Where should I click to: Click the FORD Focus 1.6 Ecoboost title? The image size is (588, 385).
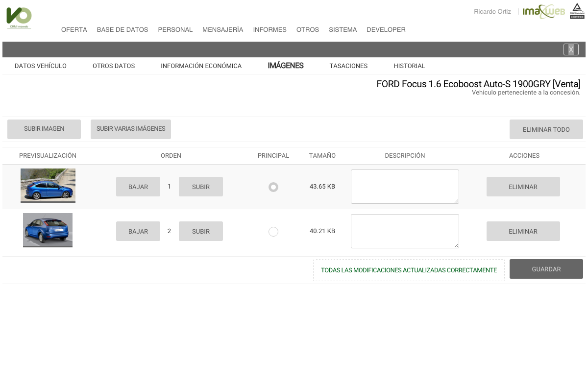479,84
